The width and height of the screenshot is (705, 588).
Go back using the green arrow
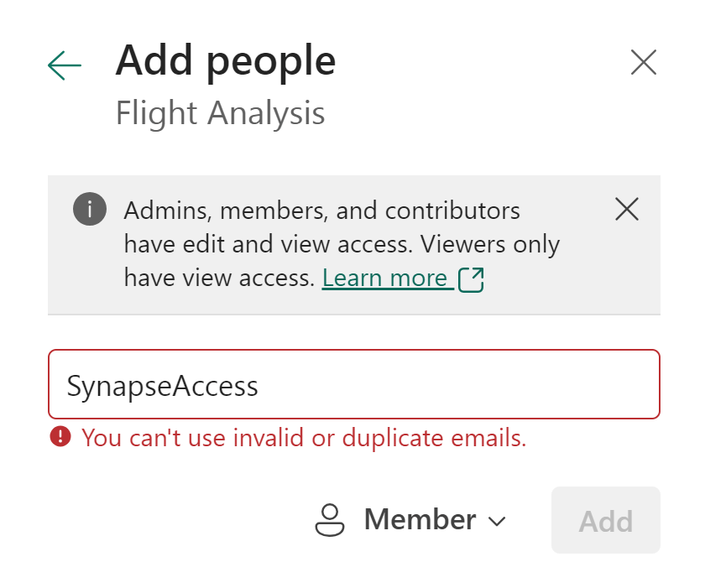click(65, 65)
